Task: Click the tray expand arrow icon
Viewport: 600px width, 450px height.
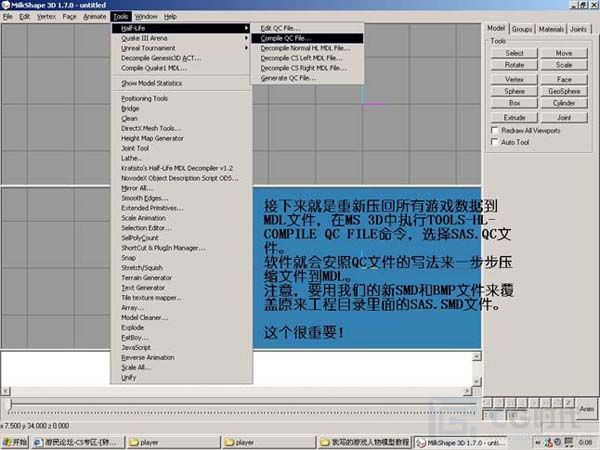Action: pyautogui.click(x=538, y=442)
